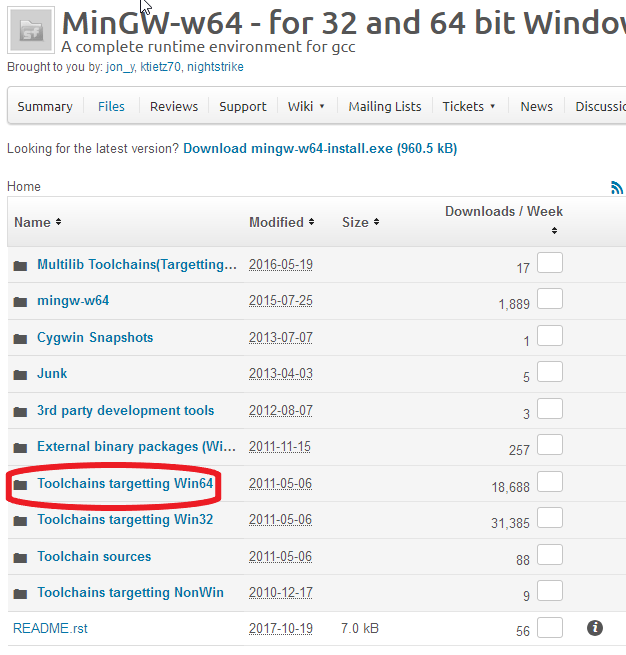Tick the box for README.rst row

(550, 627)
